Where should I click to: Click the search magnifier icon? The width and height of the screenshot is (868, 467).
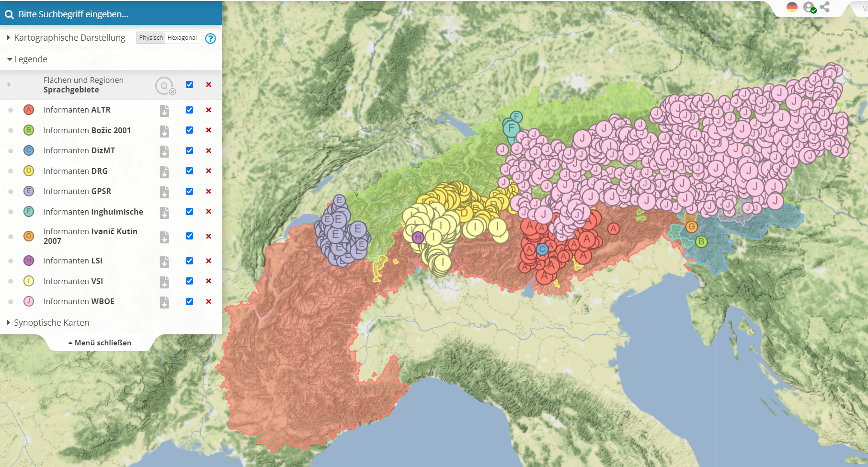[9, 14]
